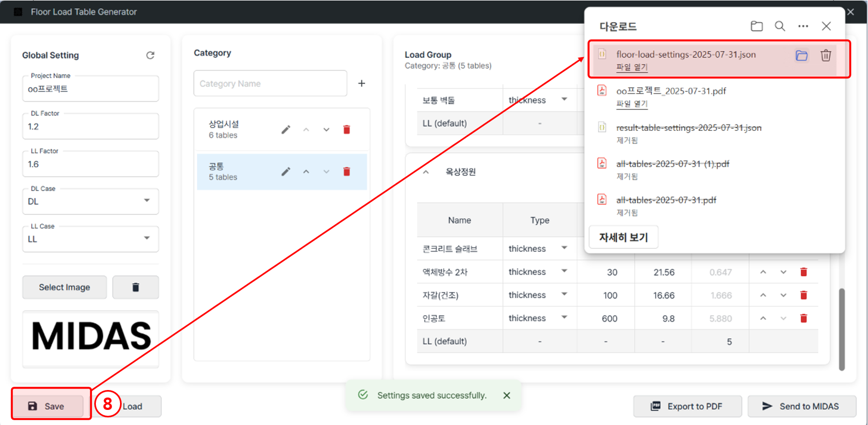Show floor-load-settings json file in folder
Screen dimensions: 868x425
[x=801, y=55]
